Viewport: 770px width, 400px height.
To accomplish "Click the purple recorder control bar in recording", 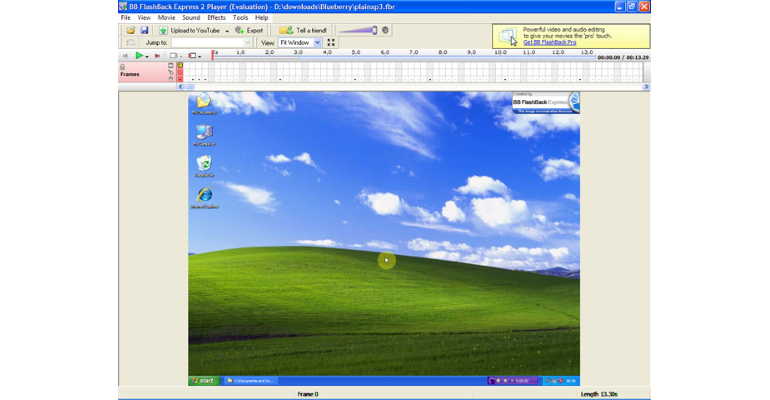I will pyautogui.click(x=513, y=380).
